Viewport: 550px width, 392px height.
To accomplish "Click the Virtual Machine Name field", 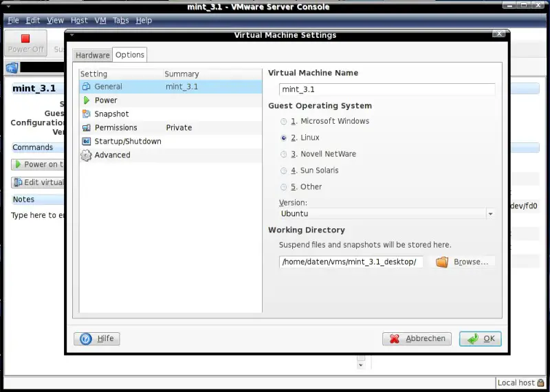I will 387,89.
